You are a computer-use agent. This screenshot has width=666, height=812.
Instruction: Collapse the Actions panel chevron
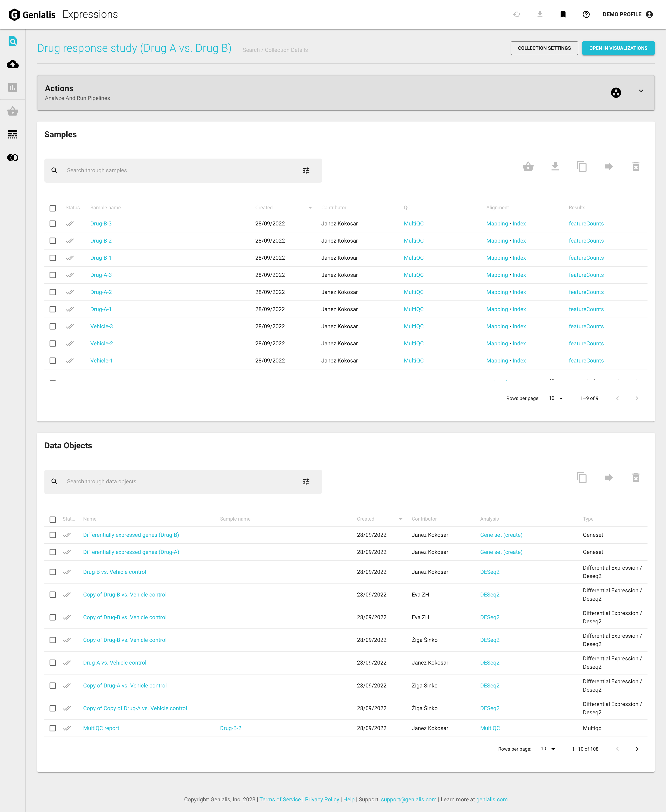(641, 91)
